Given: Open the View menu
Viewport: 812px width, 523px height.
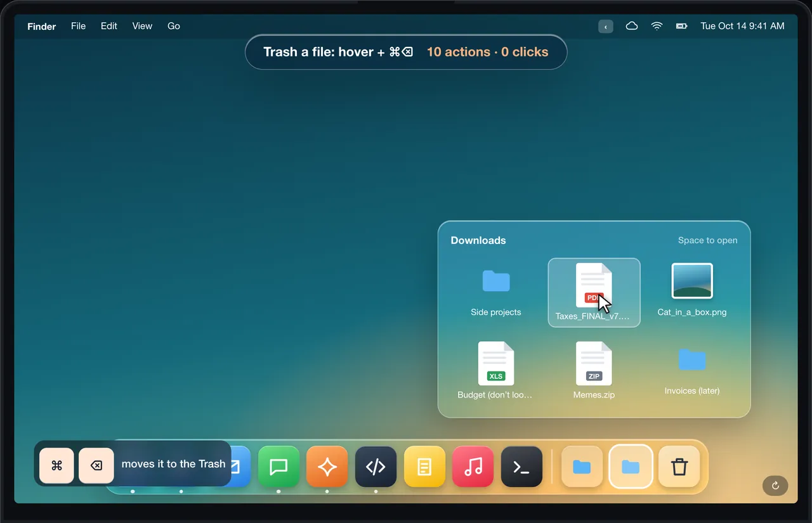Looking at the screenshot, I should click(x=142, y=26).
